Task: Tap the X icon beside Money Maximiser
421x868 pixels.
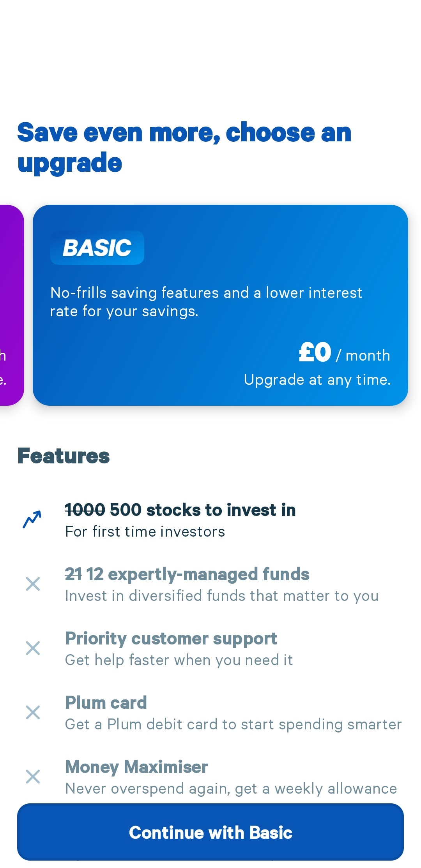Action: pyautogui.click(x=33, y=776)
